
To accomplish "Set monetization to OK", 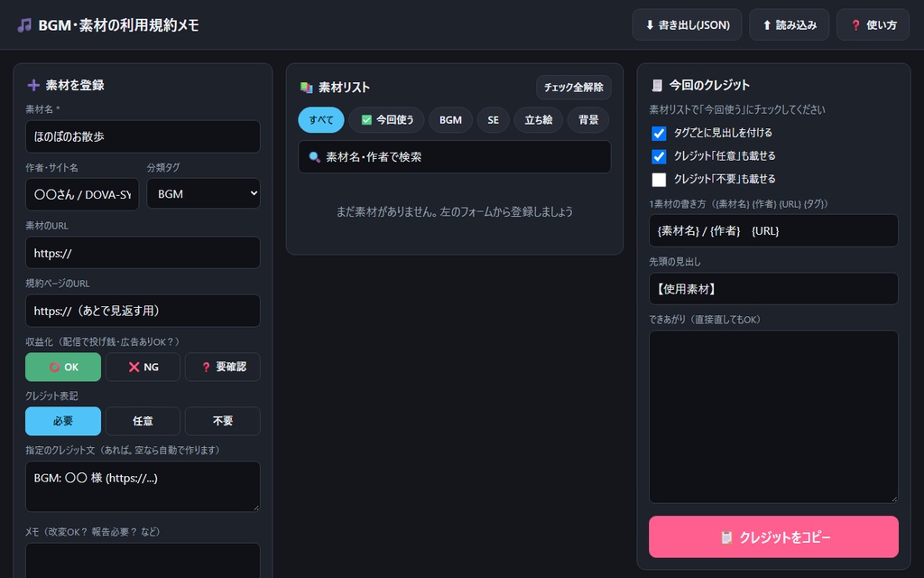I will [x=63, y=367].
